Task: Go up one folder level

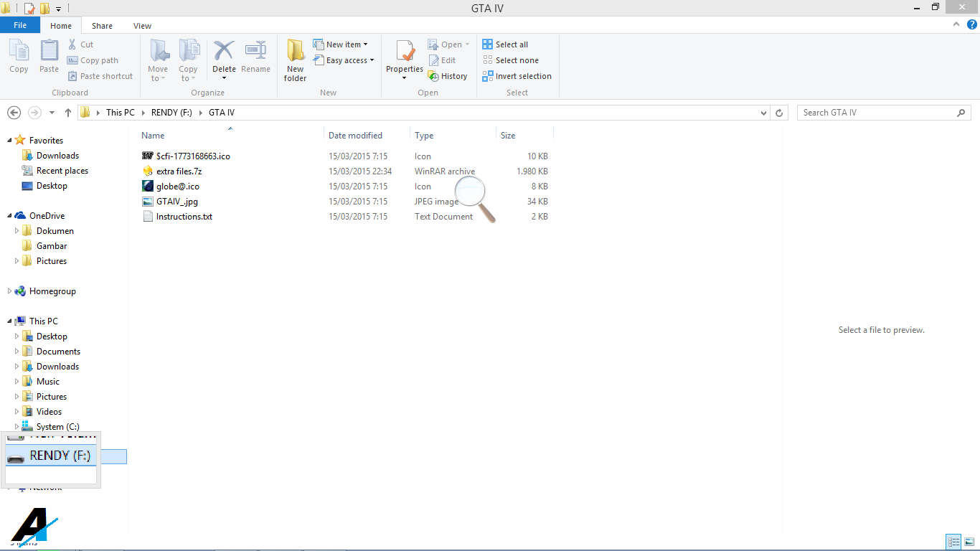Action: pyautogui.click(x=68, y=113)
